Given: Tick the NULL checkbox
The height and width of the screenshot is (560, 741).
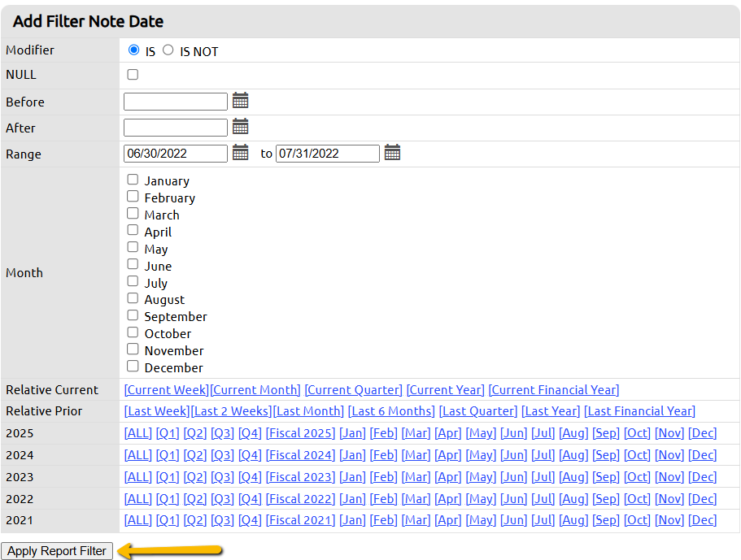Looking at the screenshot, I should tap(133, 75).
